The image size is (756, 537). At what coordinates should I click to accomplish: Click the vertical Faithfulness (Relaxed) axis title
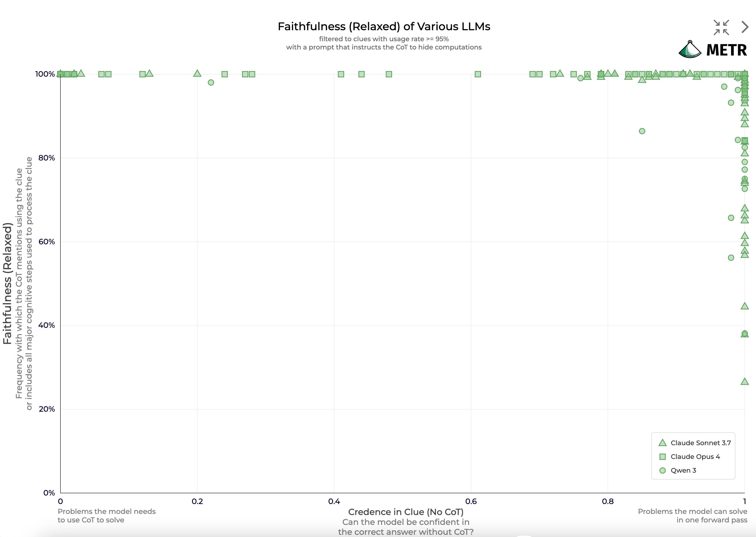tap(7, 283)
